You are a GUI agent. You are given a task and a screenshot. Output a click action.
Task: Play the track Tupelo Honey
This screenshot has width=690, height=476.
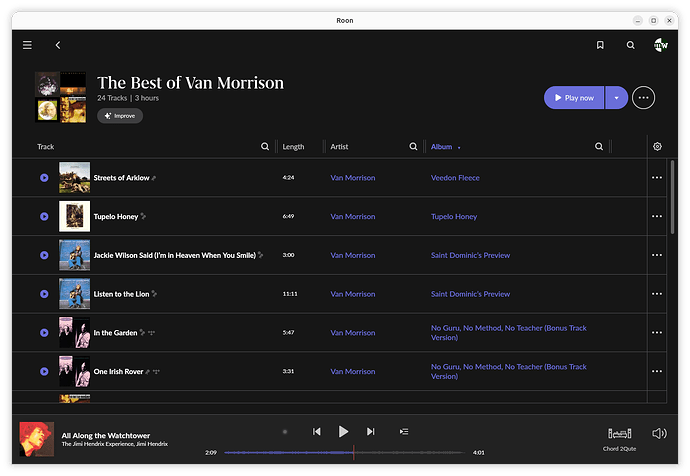tap(44, 216)
